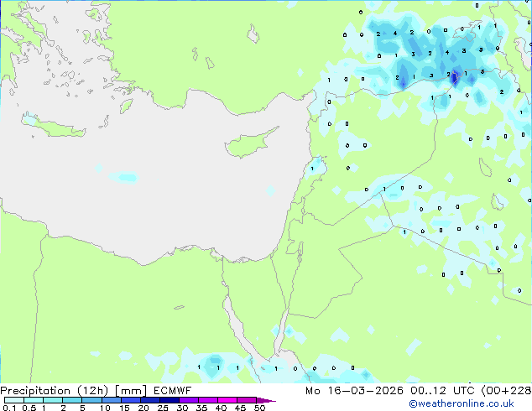The width and height of the screenshot is (532, 411).
Task: Click the "0.5" legend scale value
Action: [x=29, y=408]
